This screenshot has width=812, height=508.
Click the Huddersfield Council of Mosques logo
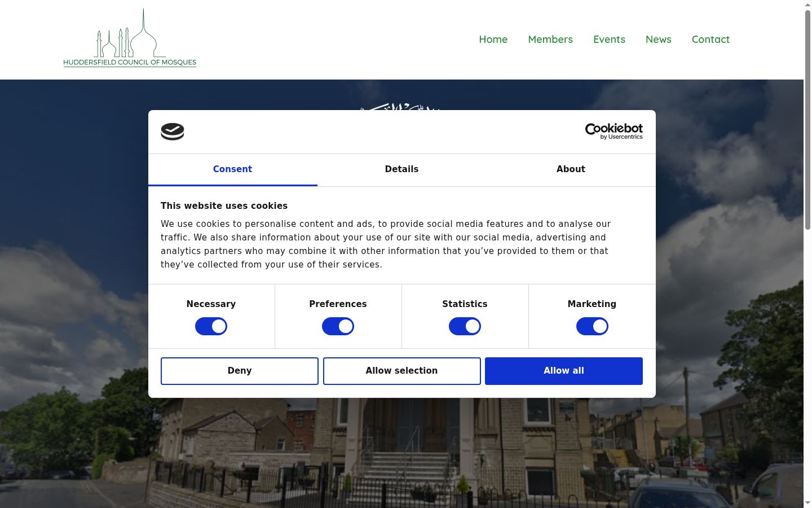130,38
